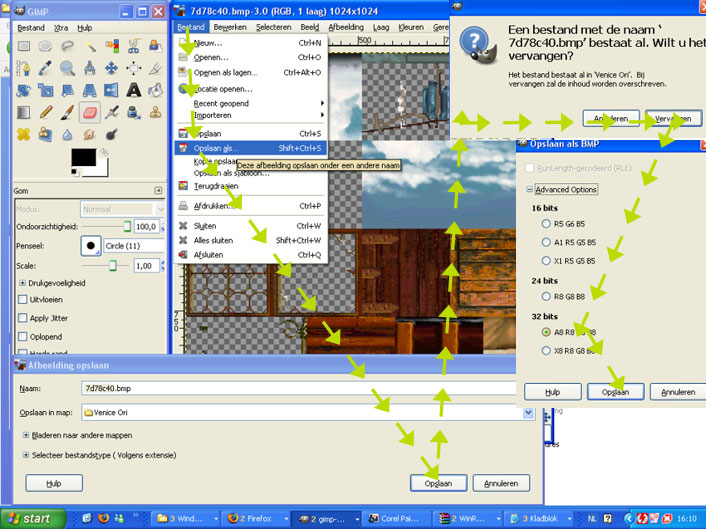
Task: Click the Opslaan als menu entry
Action: [x=250, y=148]
